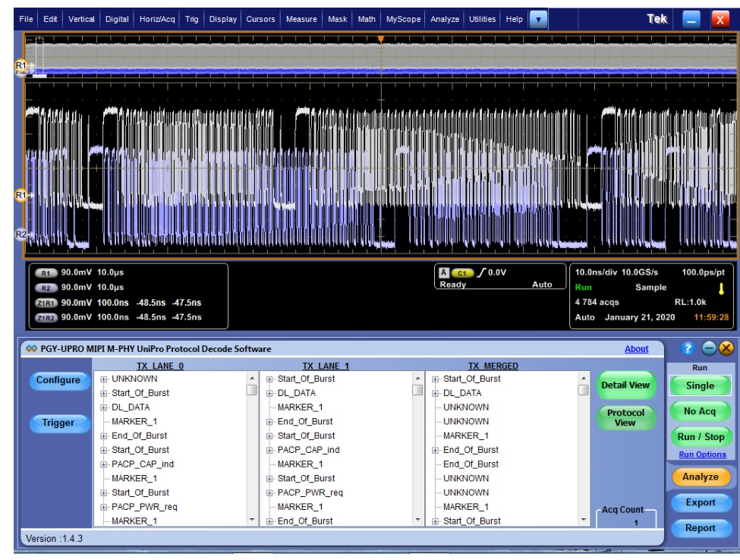Expand PACP_CAP_ind node in TX_LANE_0

pyautogui.click(x=103, y=464)
